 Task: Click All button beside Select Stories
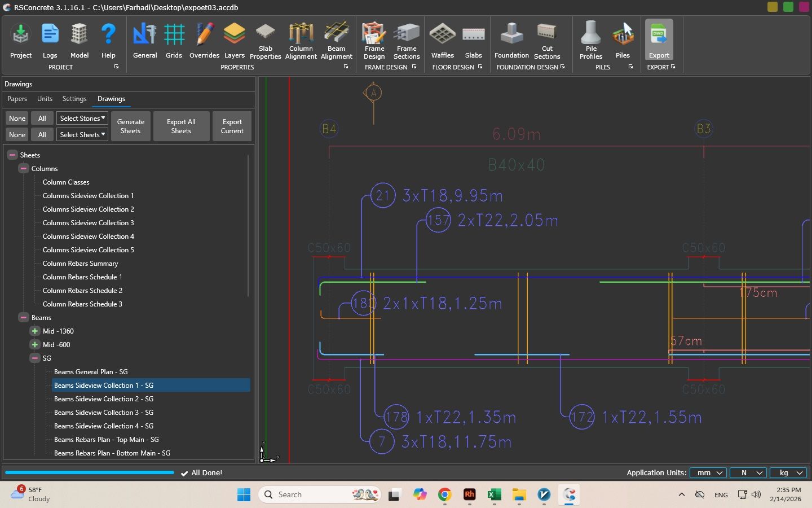pyautogui.click(x=42, y=119)
